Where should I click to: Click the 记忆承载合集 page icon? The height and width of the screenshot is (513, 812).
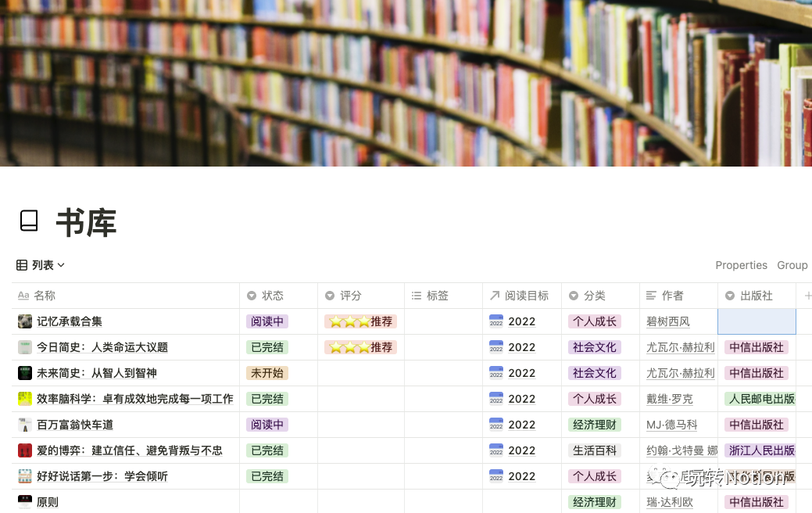coord(25,321)
